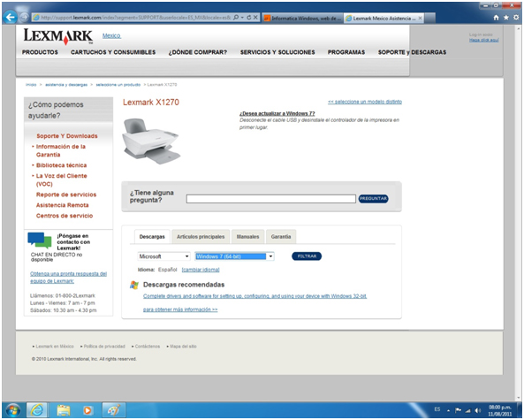Click asistencia y descargas breadcrumb
The image size is (524, 420).
[66, 85]
